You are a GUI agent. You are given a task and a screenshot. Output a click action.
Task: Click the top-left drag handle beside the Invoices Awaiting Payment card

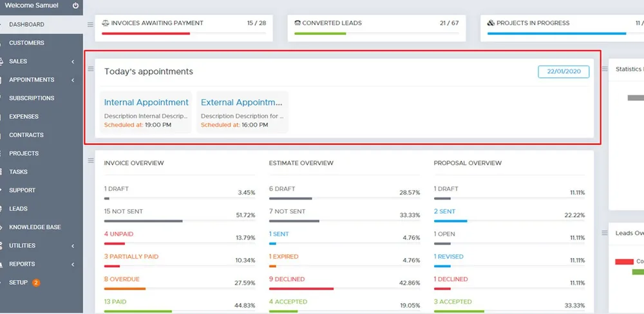click(90, 24)
